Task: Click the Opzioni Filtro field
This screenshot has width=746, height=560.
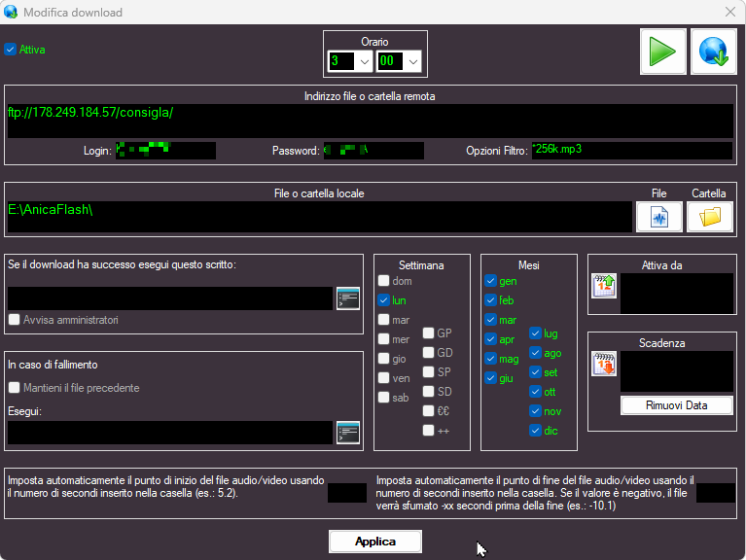Action: [632, 151]
